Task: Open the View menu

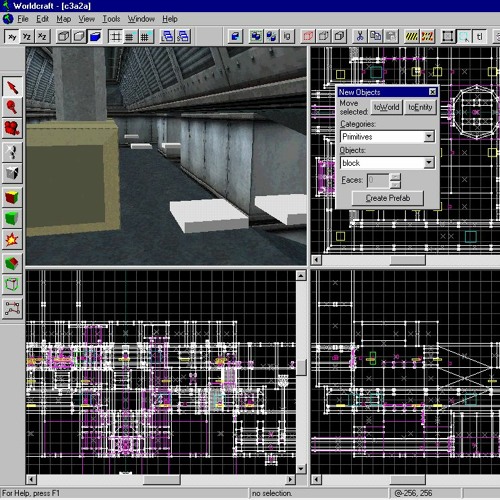Action: [87, 19]
